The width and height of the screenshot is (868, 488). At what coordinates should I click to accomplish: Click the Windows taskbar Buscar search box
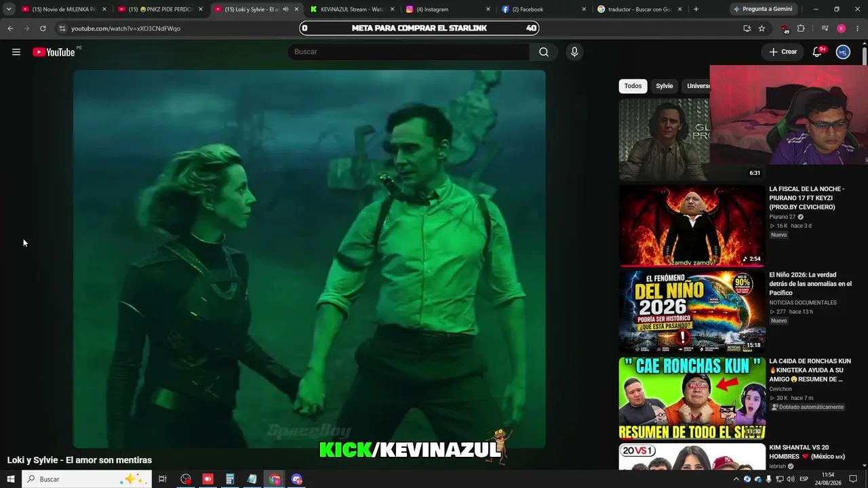[x=87, y=479]
